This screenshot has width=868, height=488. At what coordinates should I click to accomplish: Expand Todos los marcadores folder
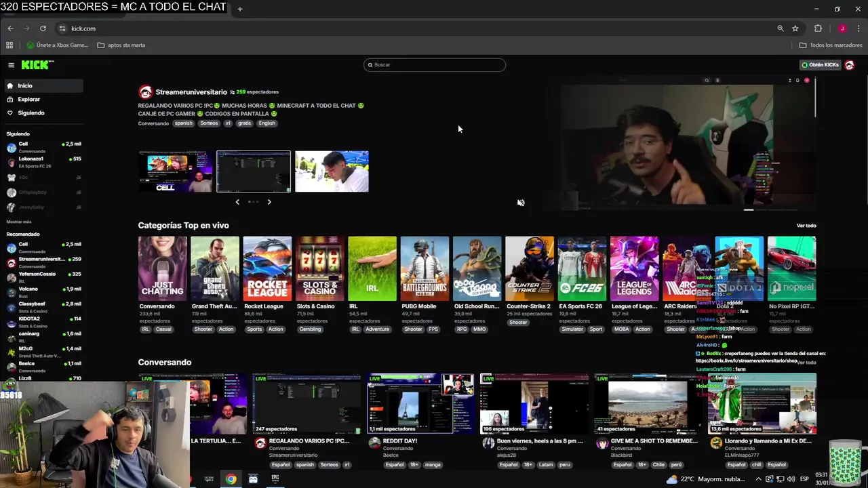(x=831, y=45)
